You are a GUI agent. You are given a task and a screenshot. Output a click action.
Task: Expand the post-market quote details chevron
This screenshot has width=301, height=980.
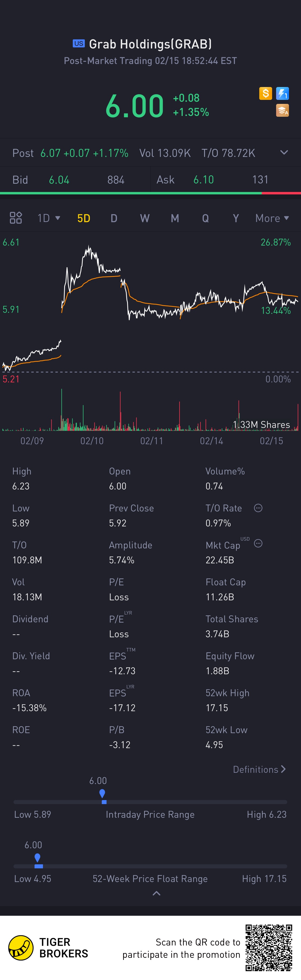click(284, 153)
